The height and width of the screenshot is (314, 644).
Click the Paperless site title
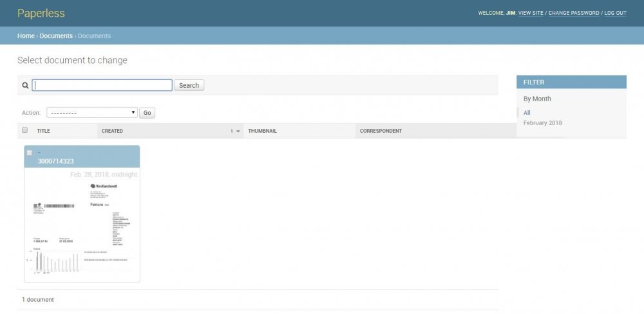41,13
